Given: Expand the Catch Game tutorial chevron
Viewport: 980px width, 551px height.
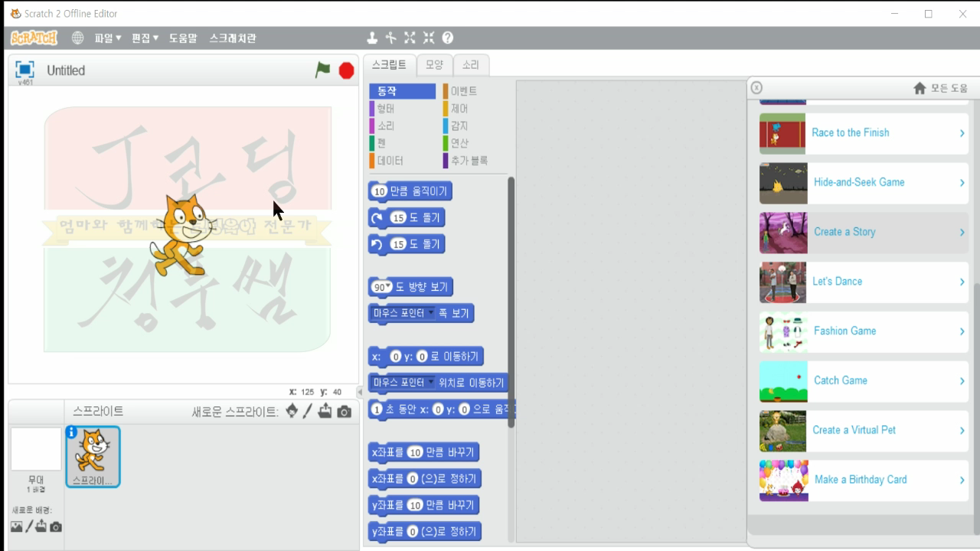Looking at the screenshot, I should [x=963, y=381].
